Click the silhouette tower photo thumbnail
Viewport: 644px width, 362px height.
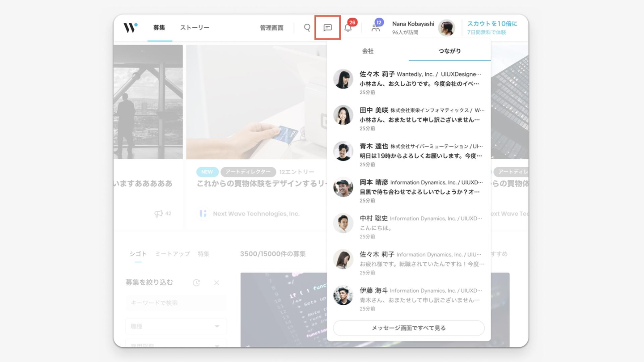[x=148, y=102]
